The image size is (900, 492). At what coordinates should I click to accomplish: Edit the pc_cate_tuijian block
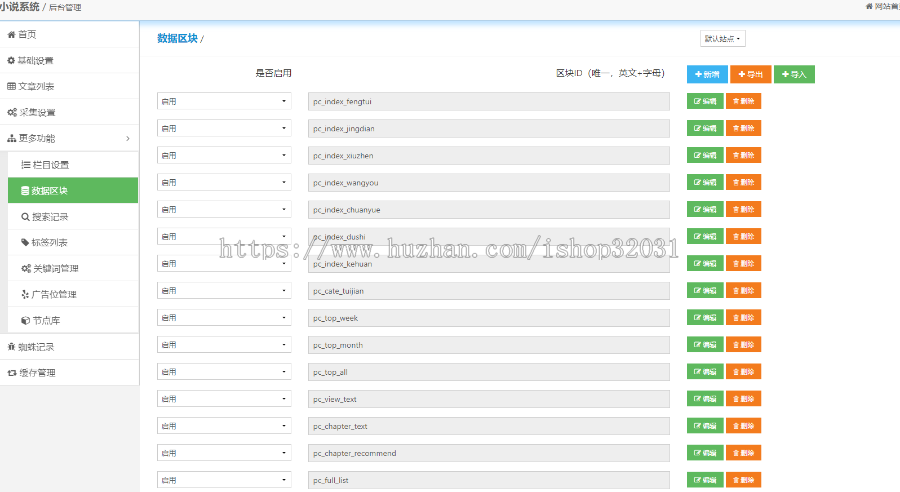coord(705,290)
